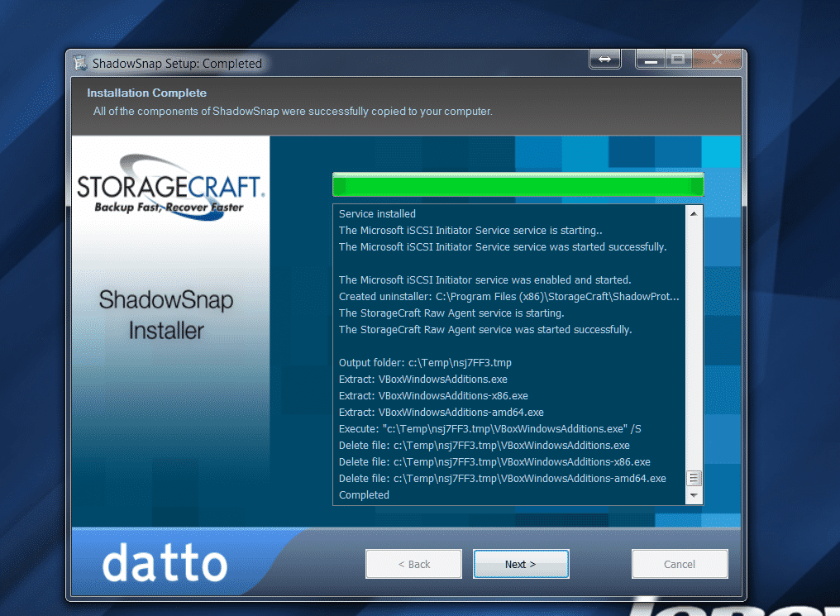This screenshot has width=840, height=616.
Task: Click the small details icon above the scrollbar bottom
Action: pos(693,478)
